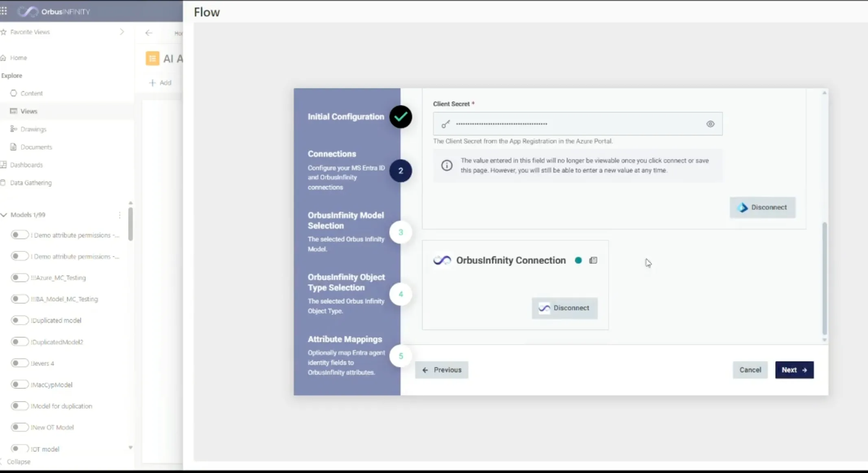Image resolution: width=868 pixels, height=473 pixels.
Task: Click the Models 1/99 heading text
Action: [x=28, y=215]
